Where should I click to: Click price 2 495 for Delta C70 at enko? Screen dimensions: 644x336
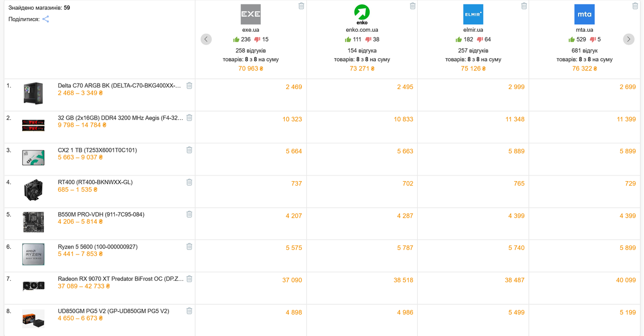(x=405, y=87)
